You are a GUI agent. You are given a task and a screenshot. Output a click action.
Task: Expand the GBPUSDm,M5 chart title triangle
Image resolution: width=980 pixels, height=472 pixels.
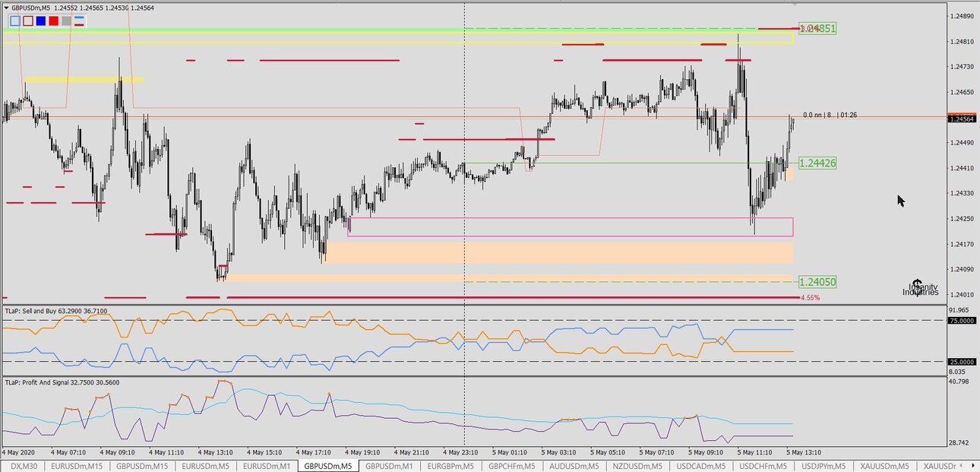pyautogui.click(x=6, y=7)
